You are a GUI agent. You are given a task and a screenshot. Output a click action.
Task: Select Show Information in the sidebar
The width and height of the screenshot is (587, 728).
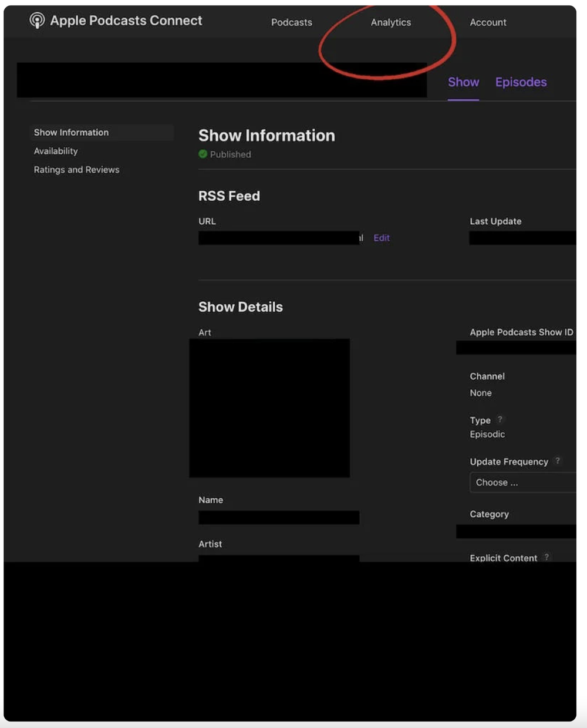101,132
